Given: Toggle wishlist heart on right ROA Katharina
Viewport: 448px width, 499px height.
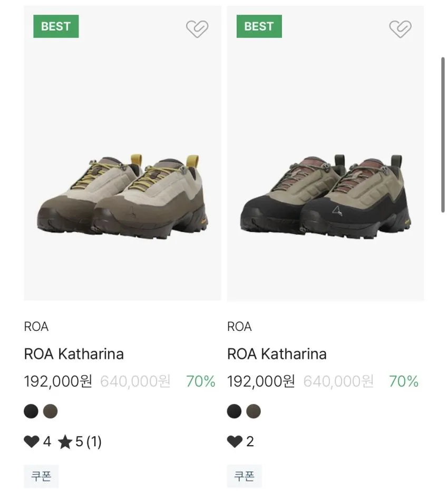Looking at the screenshot, I should [x=400, y=28].
